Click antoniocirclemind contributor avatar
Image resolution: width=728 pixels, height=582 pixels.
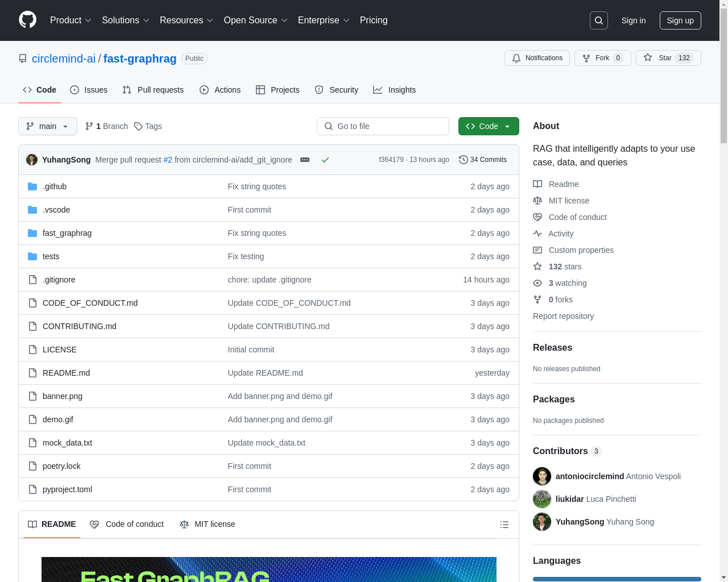[x=542, y=476]
